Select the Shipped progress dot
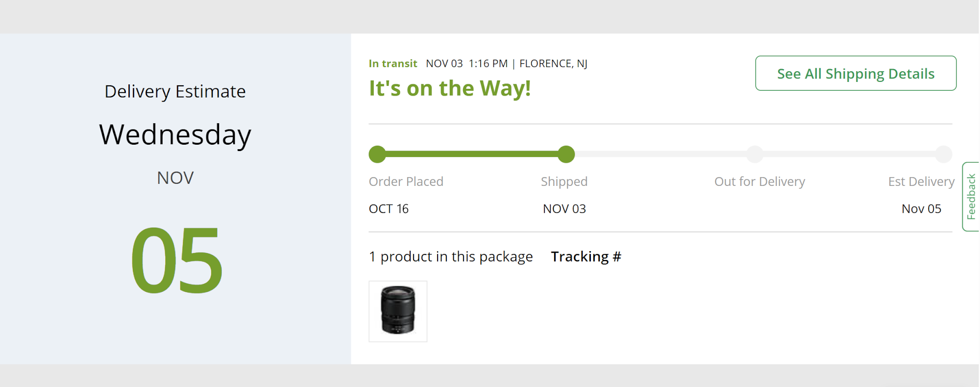 [566, 154]
